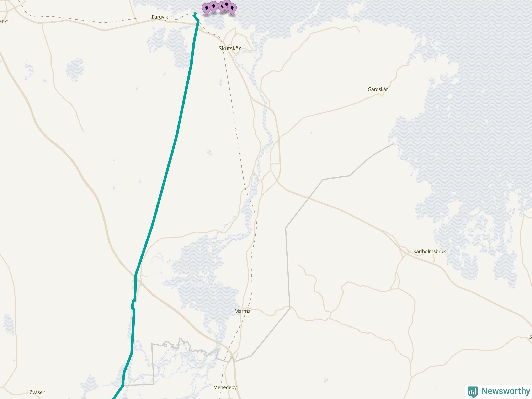The width and height of the screenshot is (532, 399).
Task: Click the teal route's small jog near the highway
Action: (x=133, y=304)
